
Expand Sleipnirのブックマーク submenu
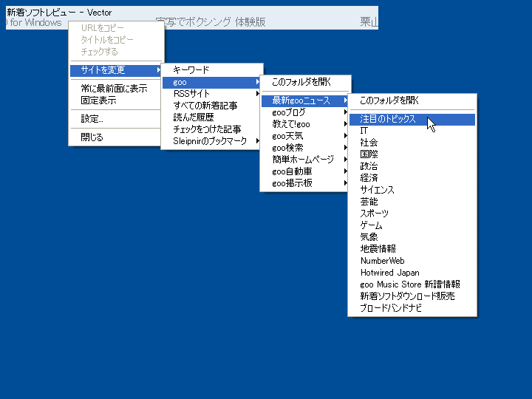(x=212, y=141)
